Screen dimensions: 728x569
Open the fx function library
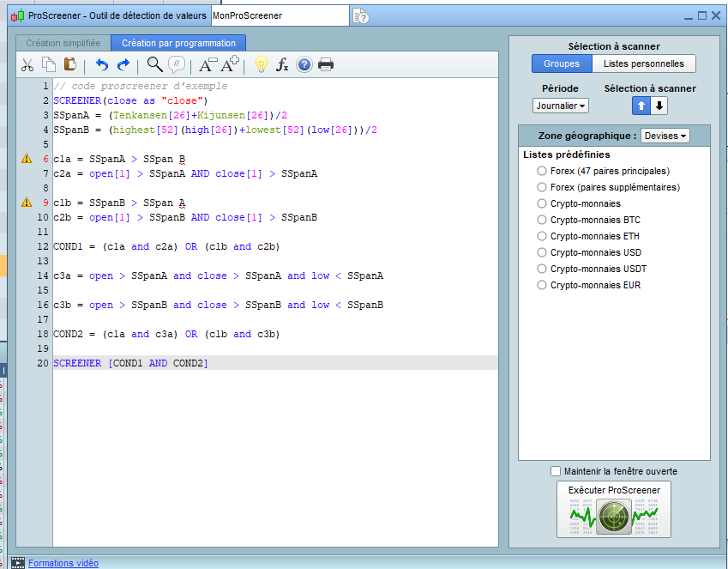click(282, 64)
